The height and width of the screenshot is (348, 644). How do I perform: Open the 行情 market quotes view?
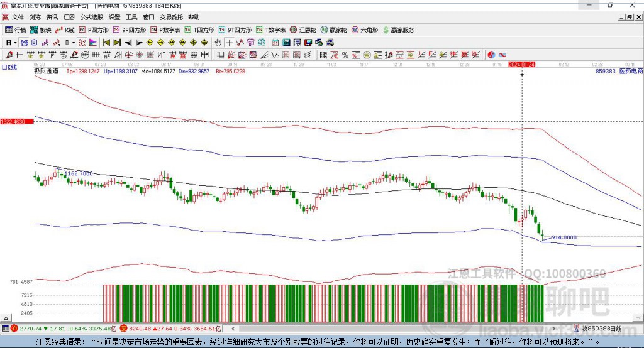[16, 30]
